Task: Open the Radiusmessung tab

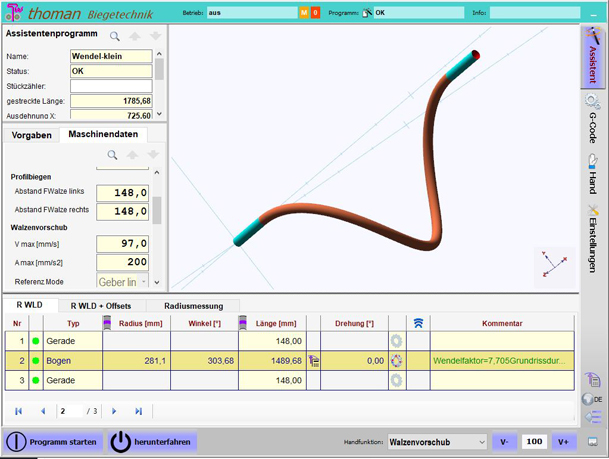Action: (x=194, y=305)
